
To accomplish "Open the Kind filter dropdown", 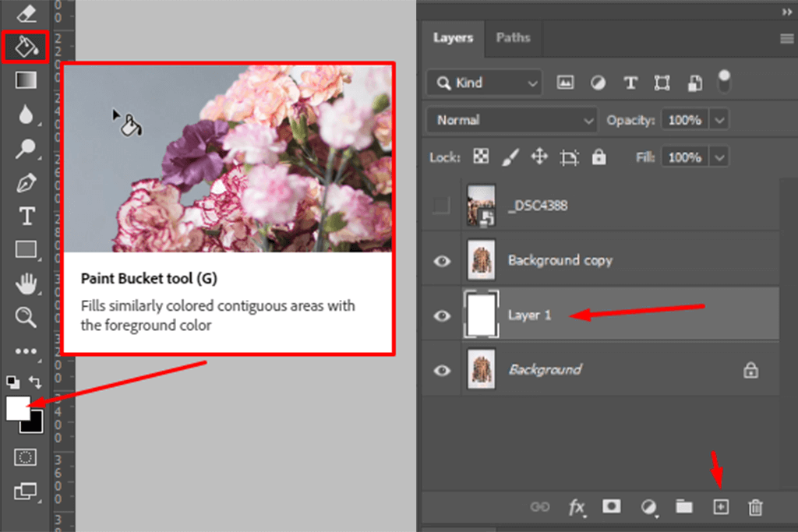I will [484, 83].
